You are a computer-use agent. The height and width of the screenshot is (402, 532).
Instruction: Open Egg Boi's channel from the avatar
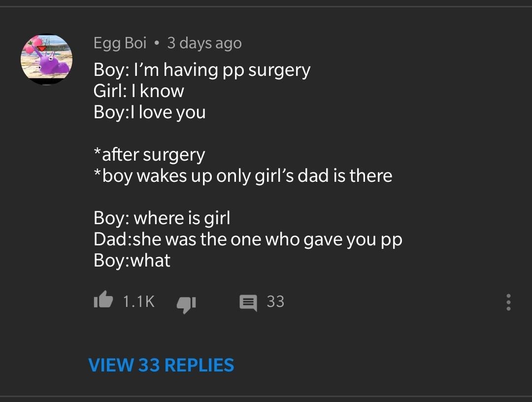point(46,59)
